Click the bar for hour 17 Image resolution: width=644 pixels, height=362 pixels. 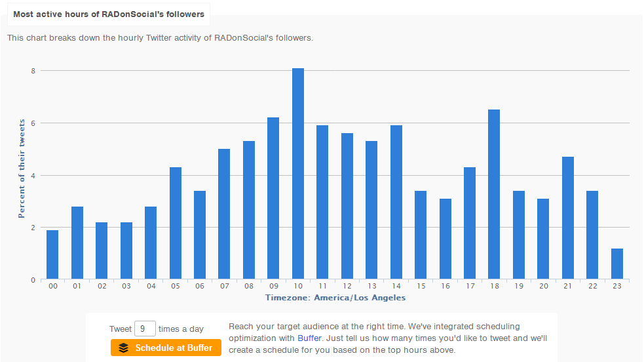pos(470,224)
